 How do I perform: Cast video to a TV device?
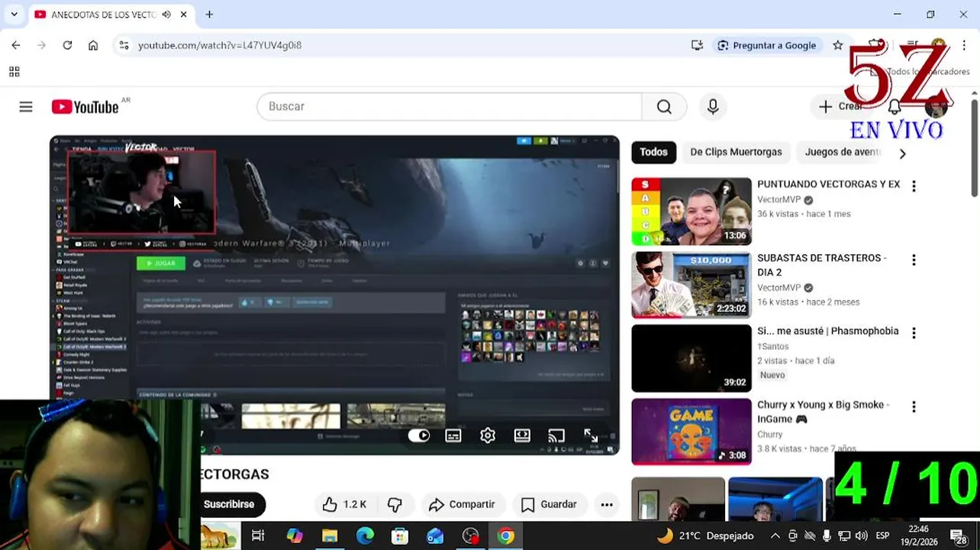[556, 435]
